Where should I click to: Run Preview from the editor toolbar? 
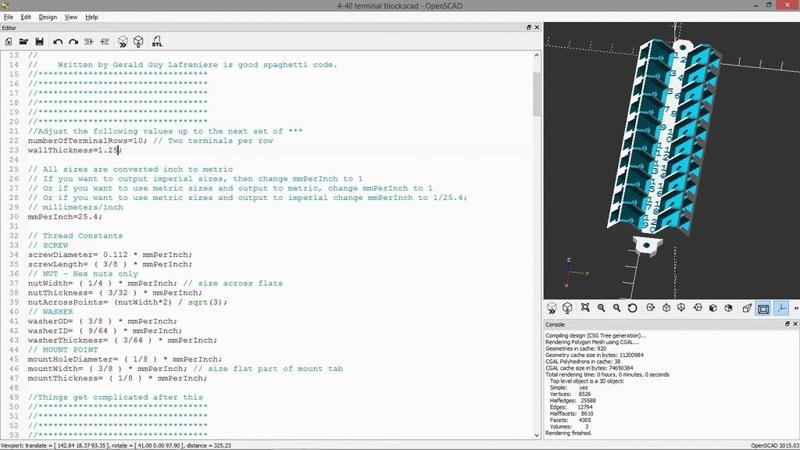click(x=122, y=42)
